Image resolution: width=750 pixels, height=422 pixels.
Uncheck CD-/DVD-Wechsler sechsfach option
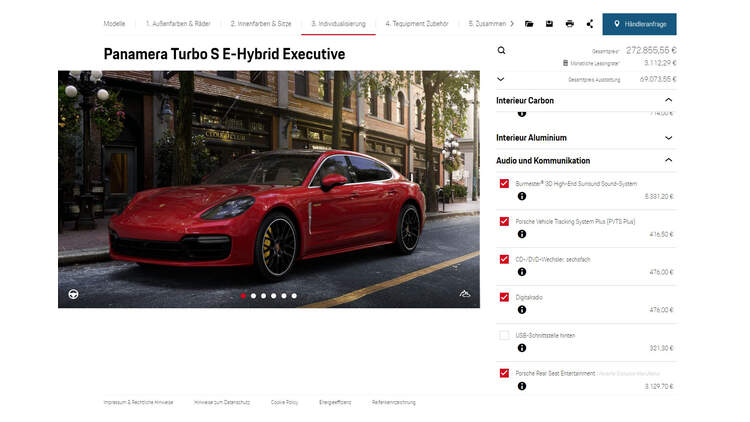504,259
